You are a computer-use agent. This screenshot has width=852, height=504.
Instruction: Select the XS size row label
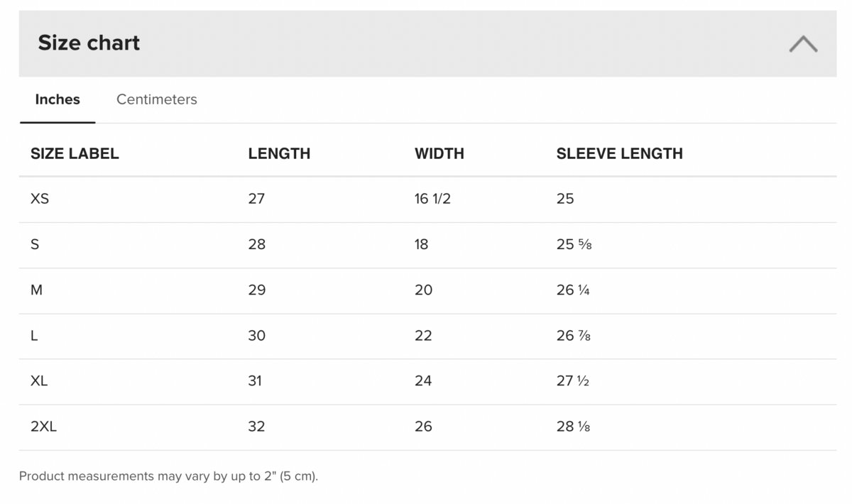[x=40, y=199]
